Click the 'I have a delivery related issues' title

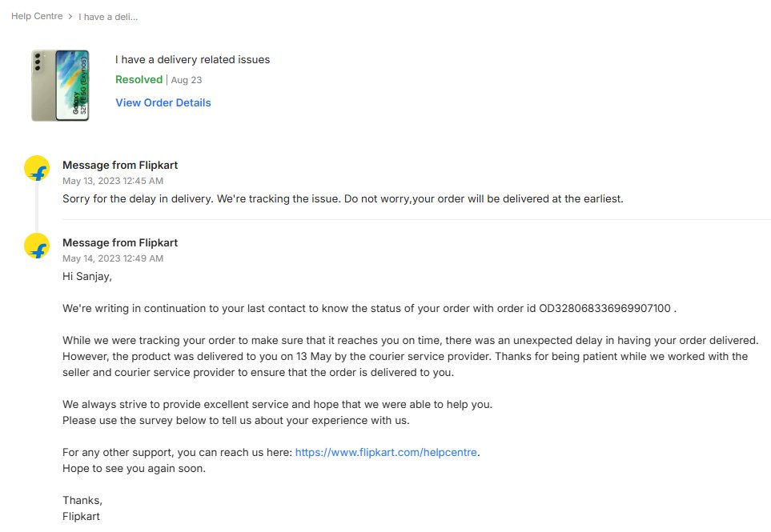193,59
